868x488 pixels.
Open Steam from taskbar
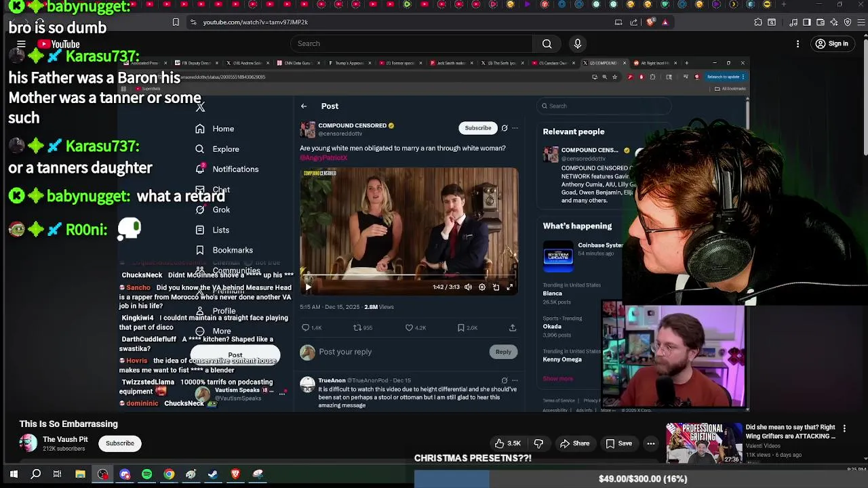point(213,474)
